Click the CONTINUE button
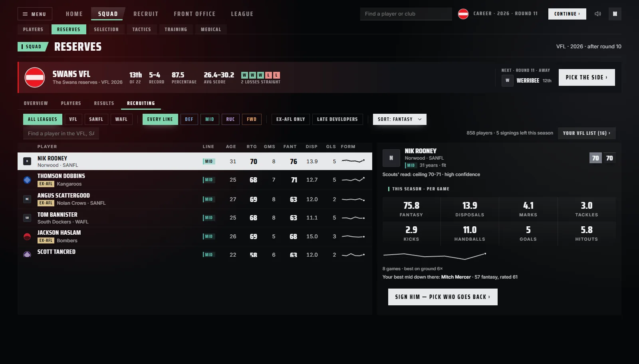This screenshot has width=639, height=364. [567, 14]
